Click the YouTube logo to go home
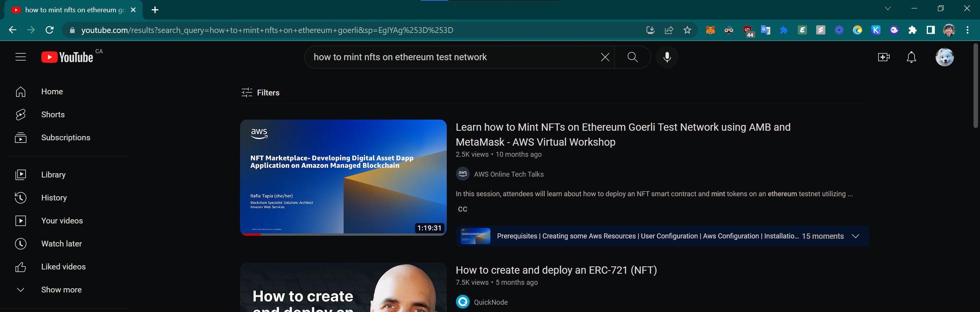Screen dimensions: 980x312 (67, 57)
